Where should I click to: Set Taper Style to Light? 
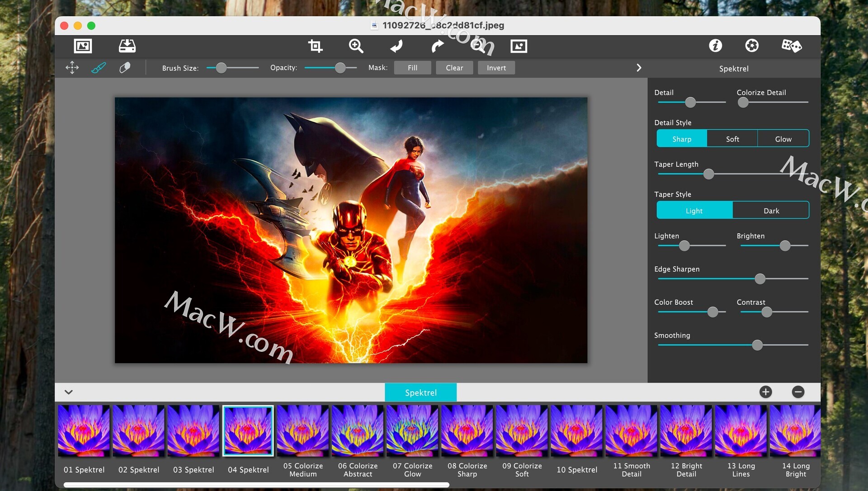(694, 210)
